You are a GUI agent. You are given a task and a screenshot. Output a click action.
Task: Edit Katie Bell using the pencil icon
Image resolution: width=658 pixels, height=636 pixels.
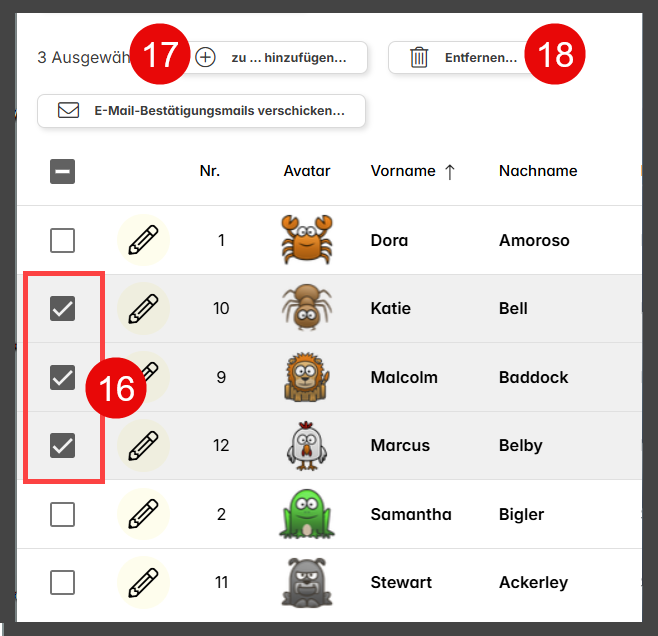pyautogui.click(x=143, y=308)
